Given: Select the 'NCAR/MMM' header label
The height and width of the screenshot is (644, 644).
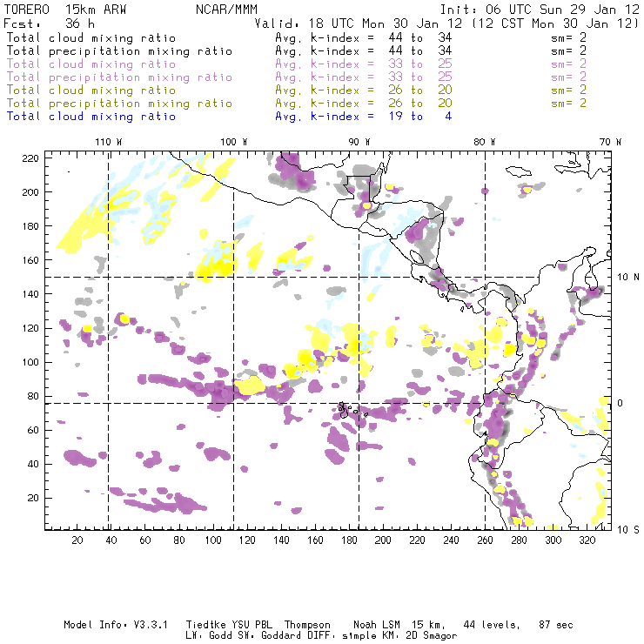Looking at the screenshot, I should [226, 10].
